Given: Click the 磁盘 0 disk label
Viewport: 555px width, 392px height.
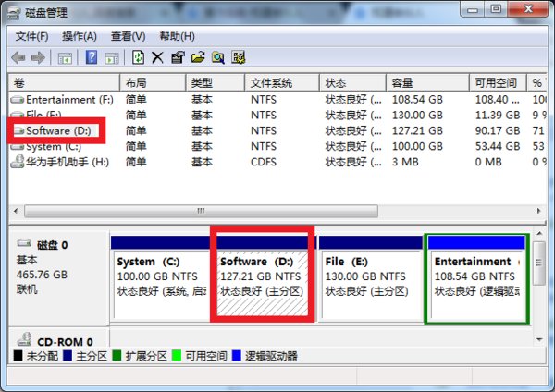Looking at the screenshot, I should click(x=52, y=245).
